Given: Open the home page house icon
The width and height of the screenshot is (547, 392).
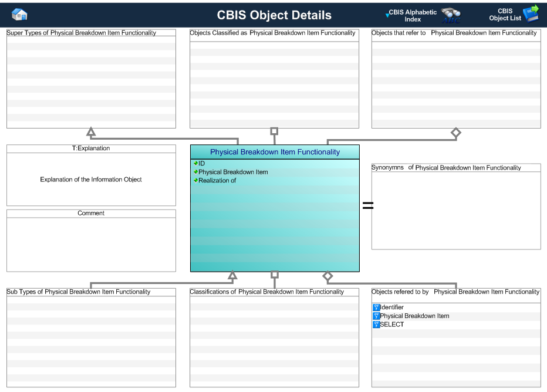Looking at the screenshot, I should [x=19, y=15].
